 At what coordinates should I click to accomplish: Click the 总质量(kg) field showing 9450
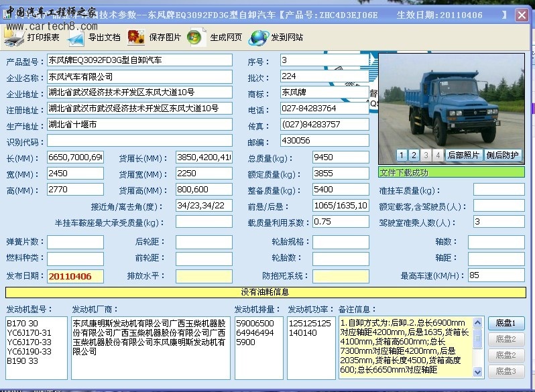pyautogui.click(x=341, y=157)
